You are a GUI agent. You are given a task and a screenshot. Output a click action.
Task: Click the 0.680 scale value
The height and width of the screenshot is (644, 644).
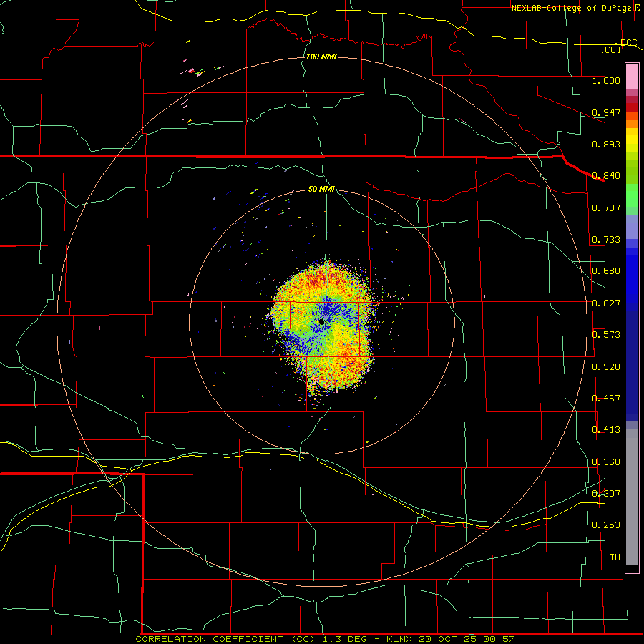pos(606,271)
